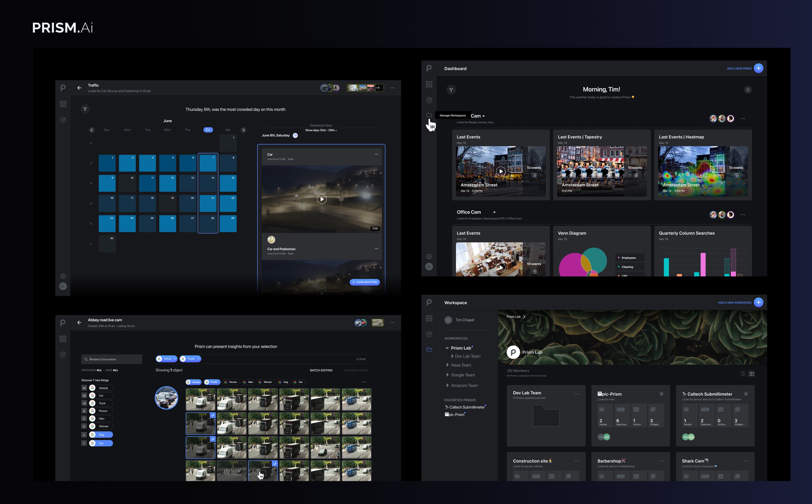Open more options for Office Cam section

[x=743, y=215]
